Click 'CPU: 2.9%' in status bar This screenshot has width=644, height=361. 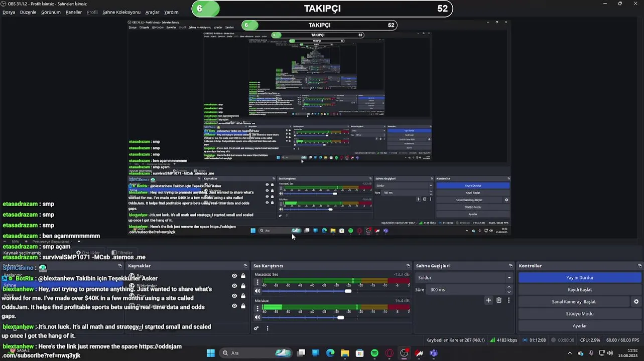point(590,340)
